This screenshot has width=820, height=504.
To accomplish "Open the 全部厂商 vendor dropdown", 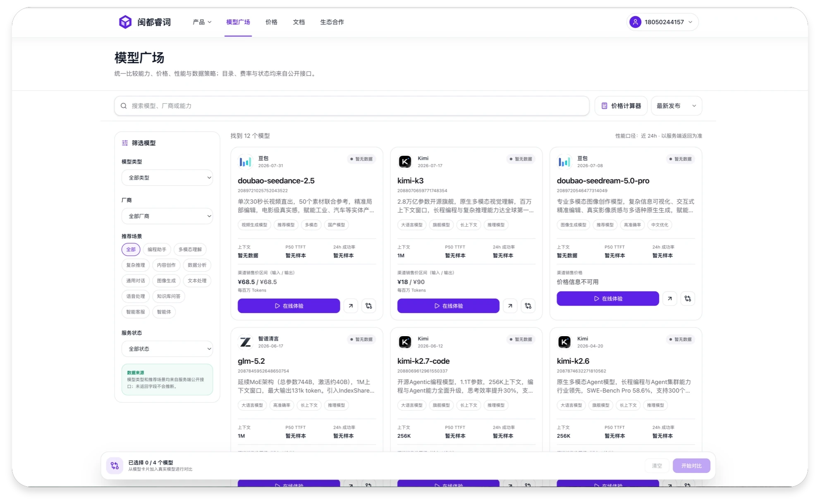I will click(167, 216).
